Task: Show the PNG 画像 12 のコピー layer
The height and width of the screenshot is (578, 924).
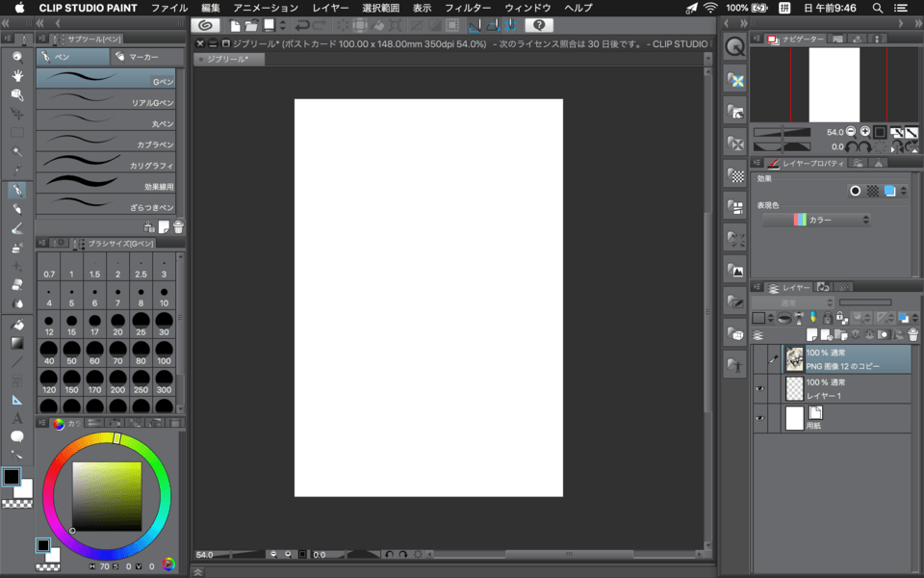Action: 759,358
